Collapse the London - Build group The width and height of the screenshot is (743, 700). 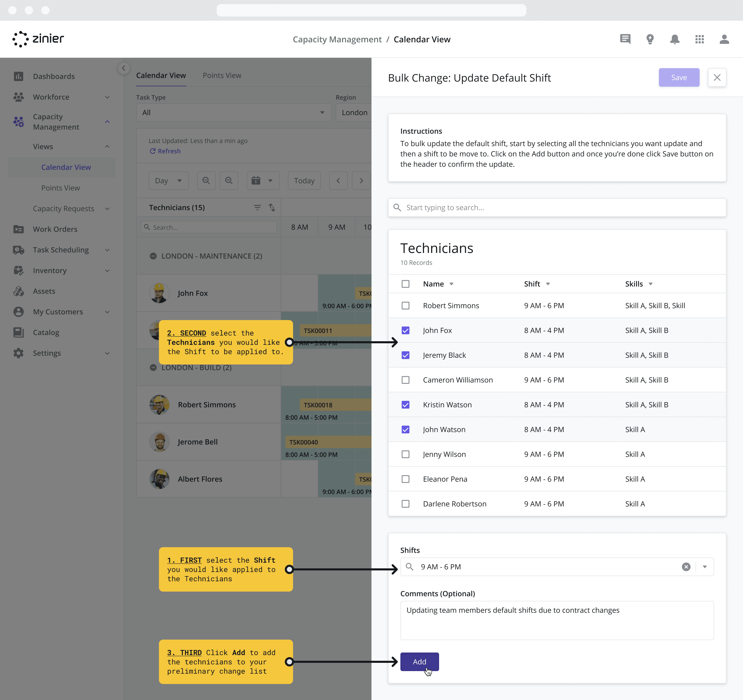(x=153, y=368)
